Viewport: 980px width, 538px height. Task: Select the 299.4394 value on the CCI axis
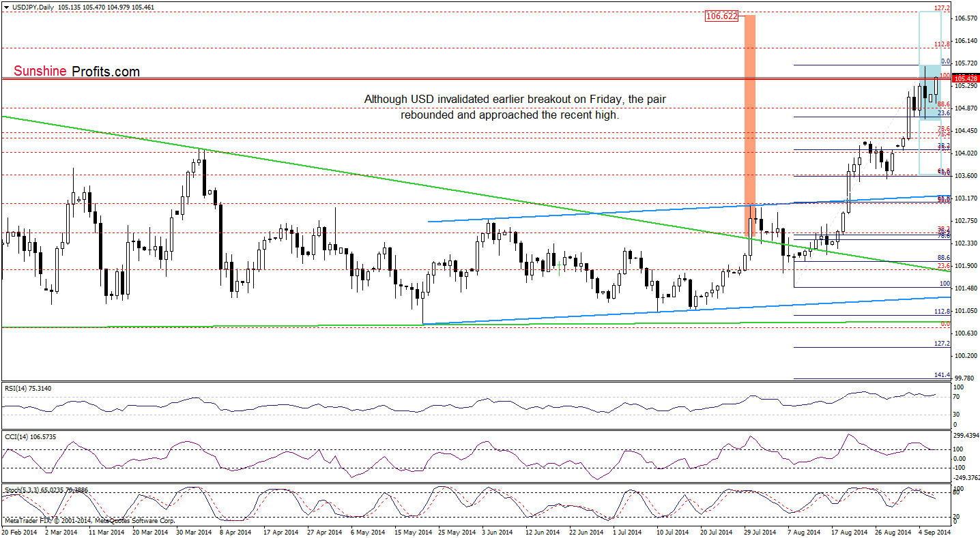click(x=966, y=435)
